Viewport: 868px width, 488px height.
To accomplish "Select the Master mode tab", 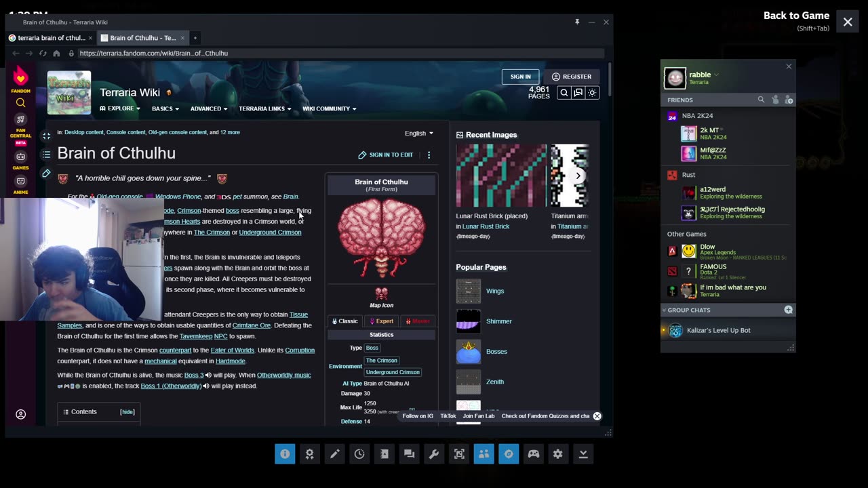I will [417, 321].
